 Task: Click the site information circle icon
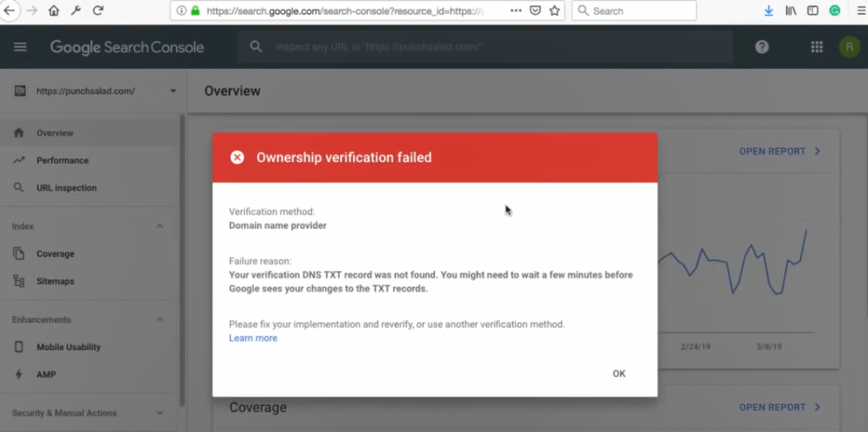[x=181, y=10]
